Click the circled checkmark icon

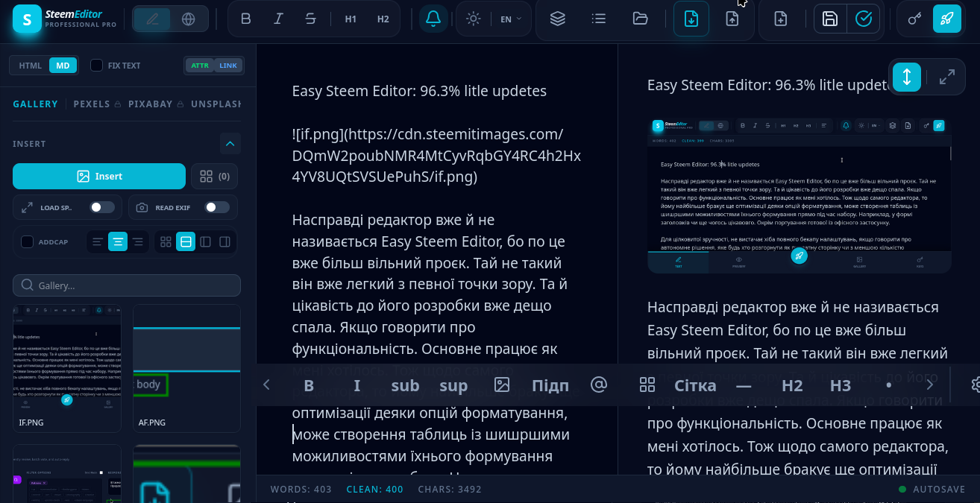click(x=864, y=19)
